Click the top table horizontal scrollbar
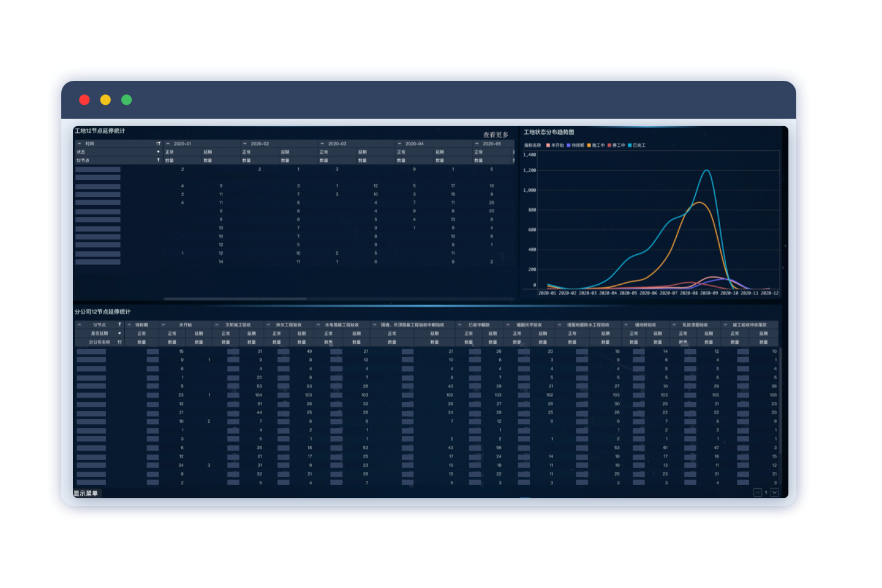The height and width of the screenshot is (588, 882). click(236, 299)
